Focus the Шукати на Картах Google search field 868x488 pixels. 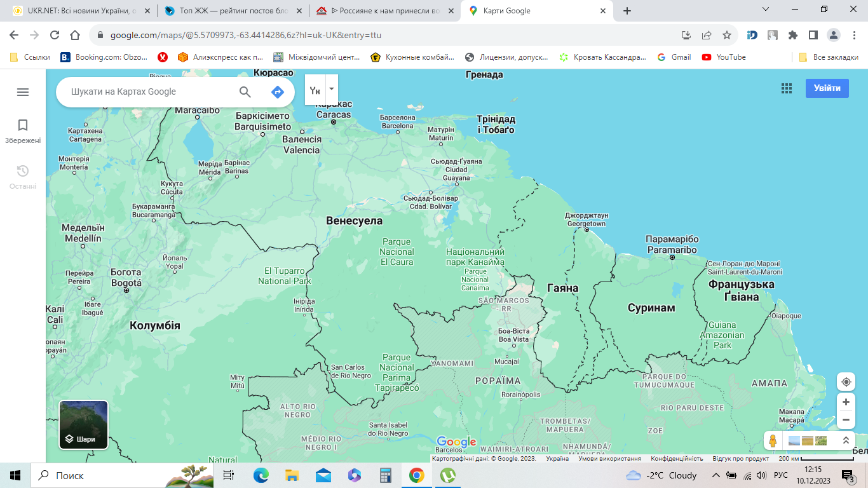tap(149, 92)
